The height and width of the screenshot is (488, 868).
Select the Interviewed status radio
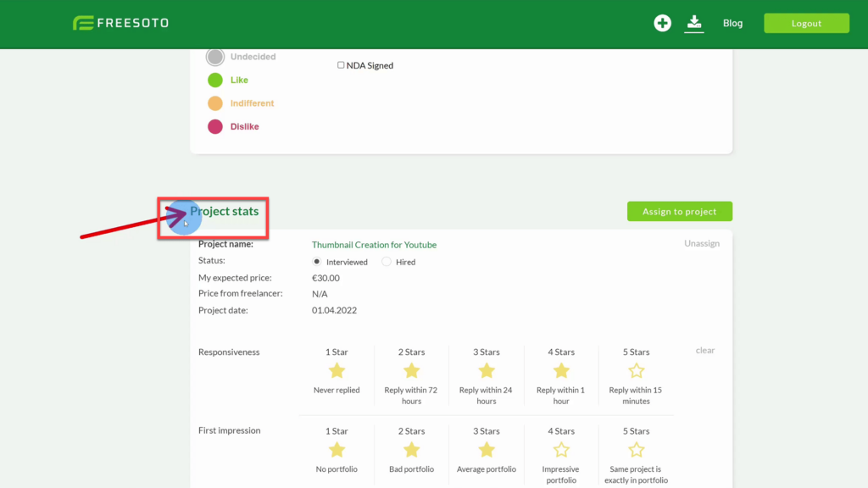[x=317, y=262]
